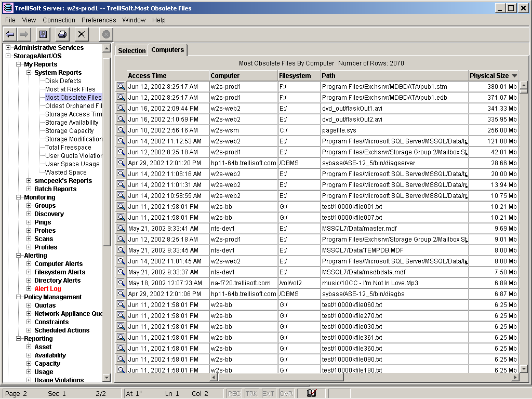
Task: Expand the Quotas node
Action: point(29,305)
